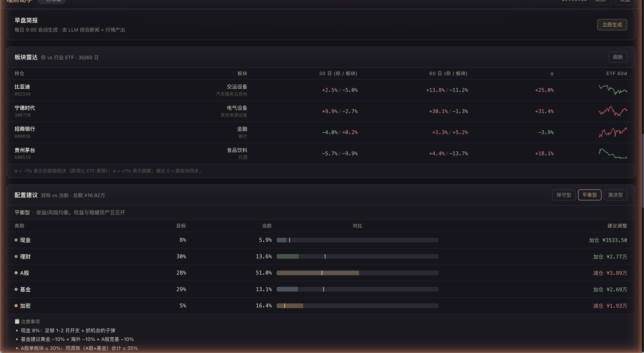
Task: Click stock code 300750
Action: point(23,115)
